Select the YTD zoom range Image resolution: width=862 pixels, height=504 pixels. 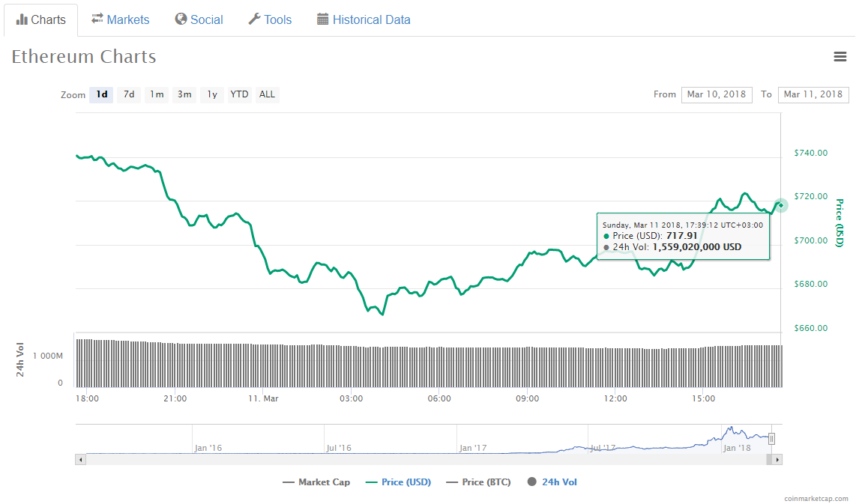pyautogui.click(x=239, y=94)
